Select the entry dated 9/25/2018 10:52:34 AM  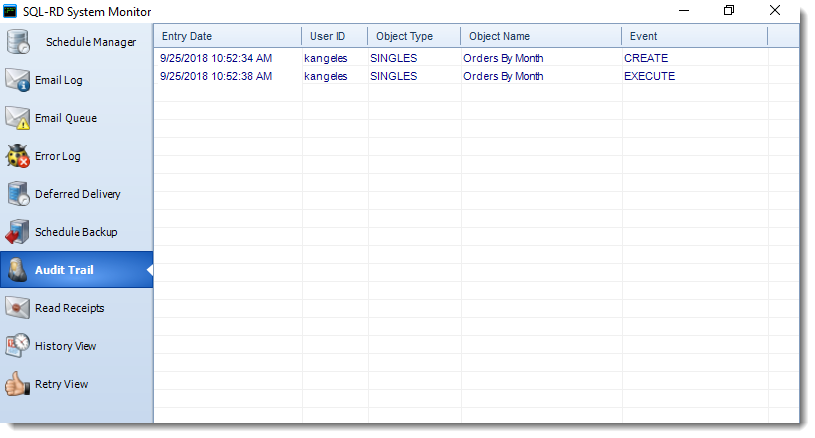(216, 58)
